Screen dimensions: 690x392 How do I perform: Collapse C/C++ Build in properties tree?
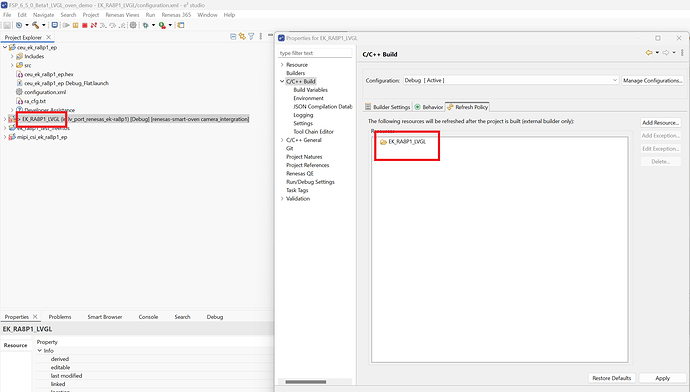point(282,81)
